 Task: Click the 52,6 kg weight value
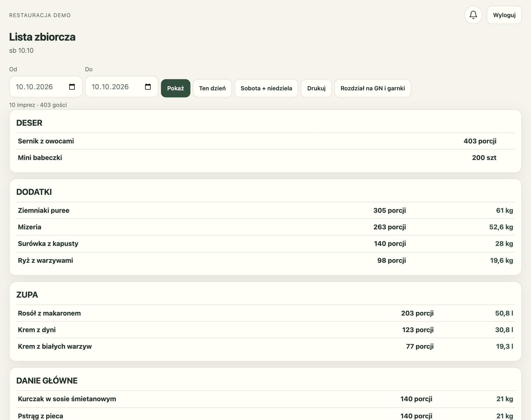[x=501, y=227]
